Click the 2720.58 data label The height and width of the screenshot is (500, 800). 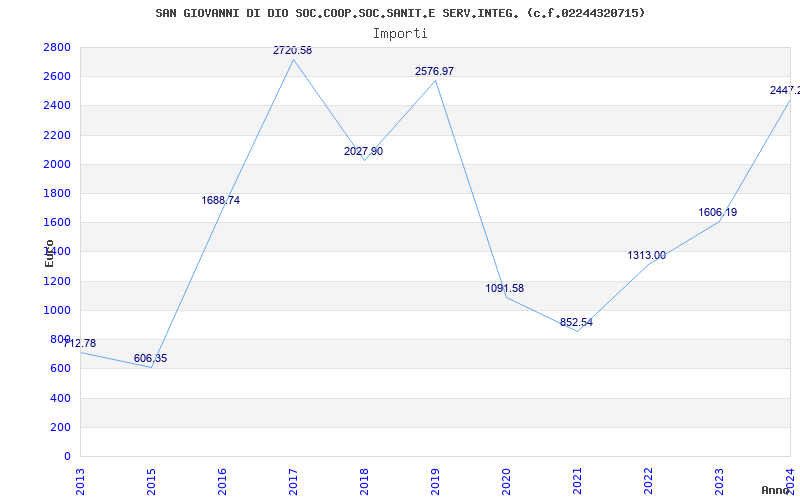pyautogui.click(x=292, y=51)
